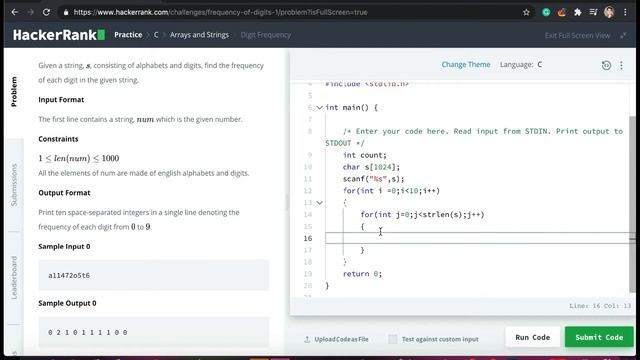Click the 'return 0;' code line
Screen dimensions: 640x360
(362, 274)
